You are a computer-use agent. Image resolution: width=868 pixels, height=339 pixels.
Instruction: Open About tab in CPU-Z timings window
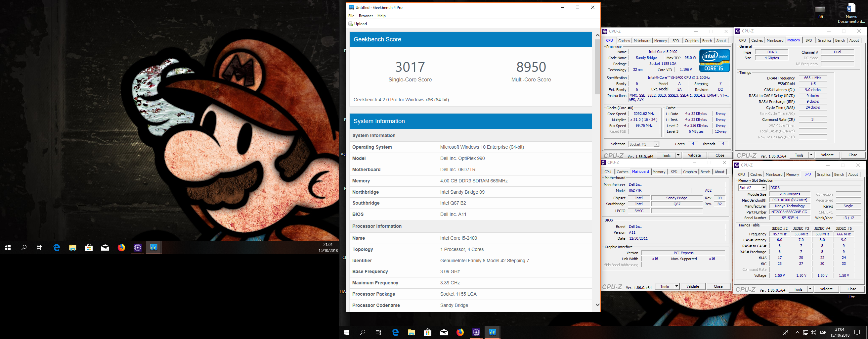(854, 40)
